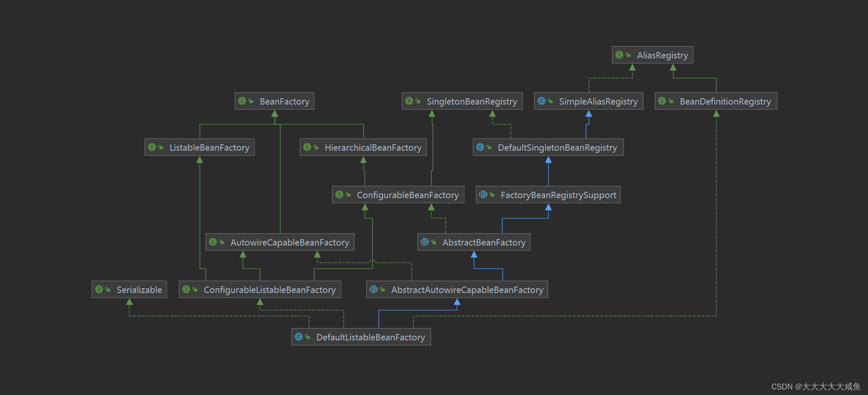Viewport: 868px width, 395px height.
Task: Select the SingletonBeanRegistry node label
Action: pyautogui.click(x=472, y=101)
